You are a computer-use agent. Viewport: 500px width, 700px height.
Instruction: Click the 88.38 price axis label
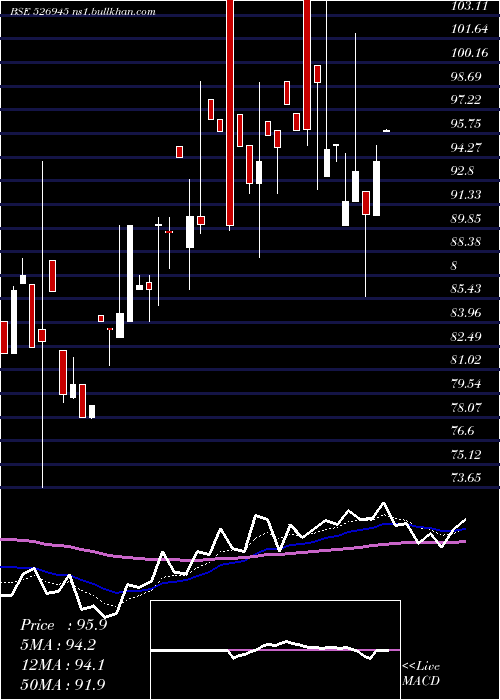click(x=466, y=242)
